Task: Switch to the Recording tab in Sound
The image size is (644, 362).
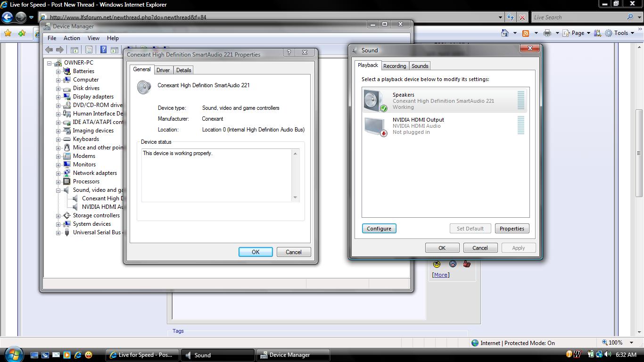Action: [x=395, y=66]
